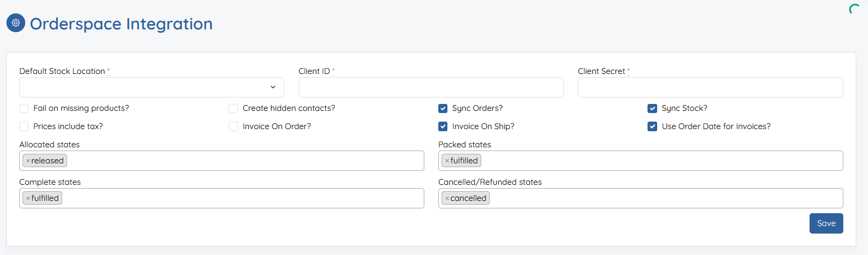Open the Allocated states multi-select field
Screen dimensions: 868x255
(222, 161)
